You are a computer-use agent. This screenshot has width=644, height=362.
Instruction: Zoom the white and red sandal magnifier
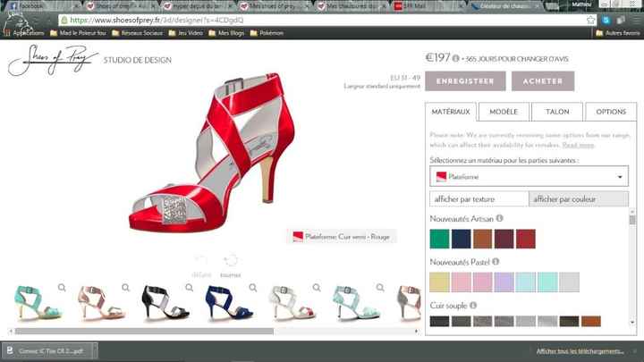coord(317,287)
